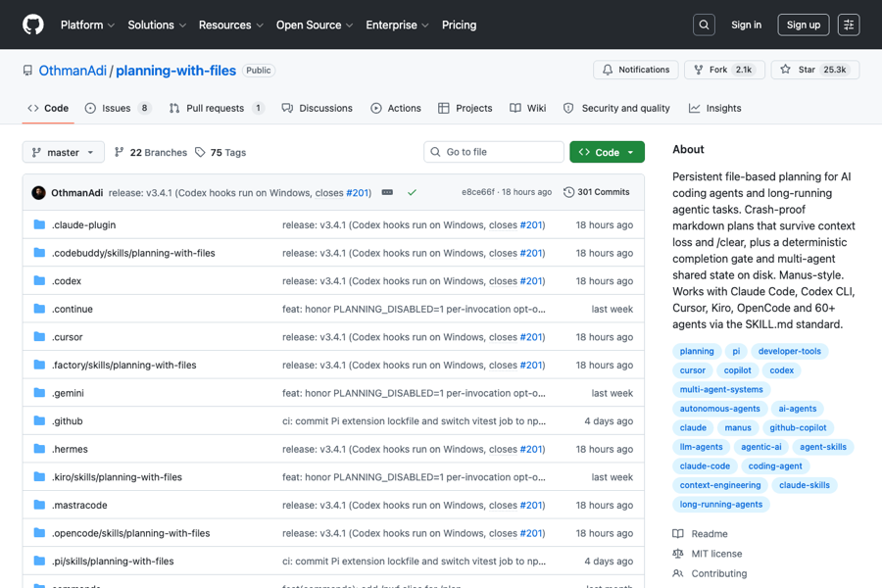Image resolution: width=882 pixels, height=588 pixels.
Task: Expand the Open Source menu
Action: point(315,24)
